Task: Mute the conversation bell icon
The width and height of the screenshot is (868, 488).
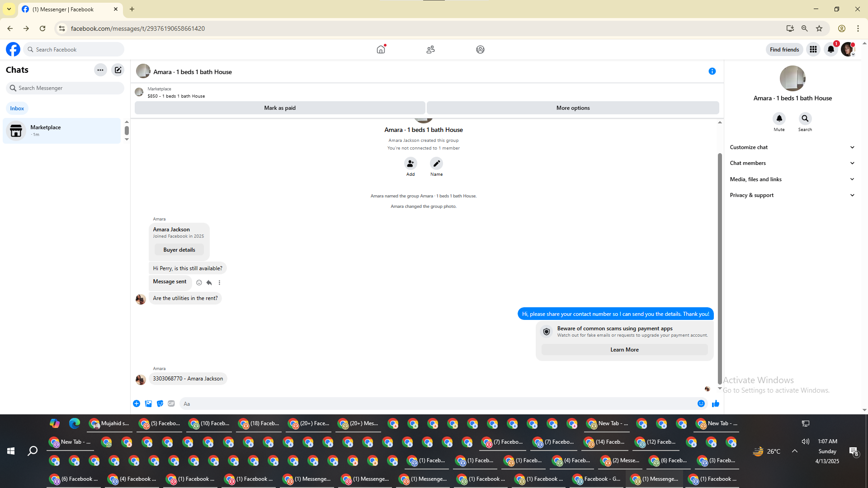Action: pos(779,118)
